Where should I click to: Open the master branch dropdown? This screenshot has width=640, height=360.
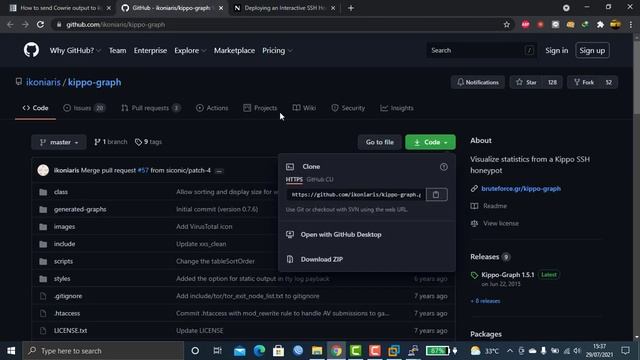pos(59,142)
